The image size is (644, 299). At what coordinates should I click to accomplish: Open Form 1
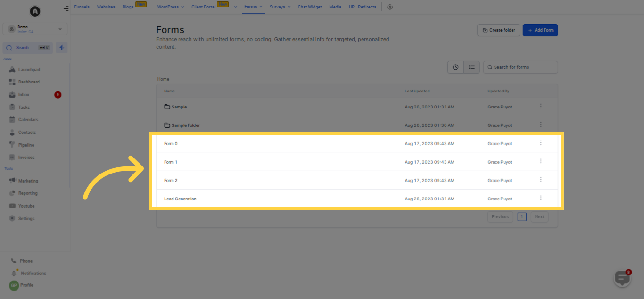click(171, 162)
